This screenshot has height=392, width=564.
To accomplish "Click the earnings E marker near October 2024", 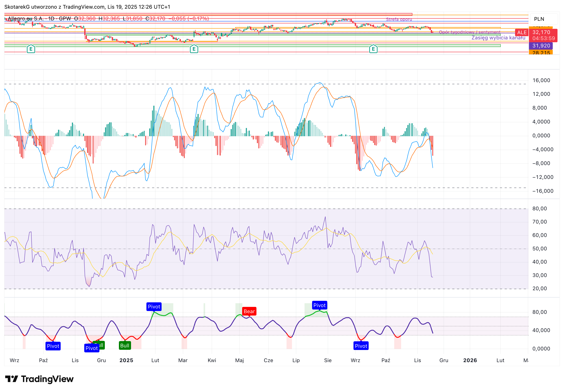I will coord(31,49).
